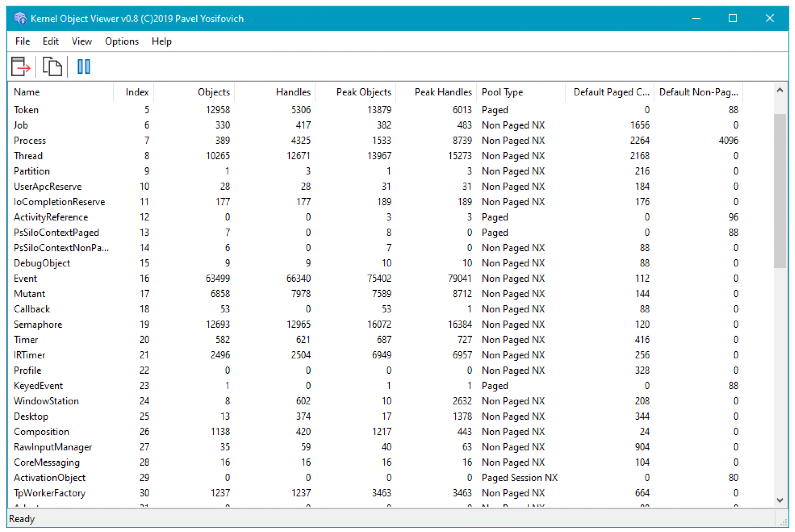Sort by the Handles column header
The width and height of the screenshot is (795, 532).
click(275, 92)
